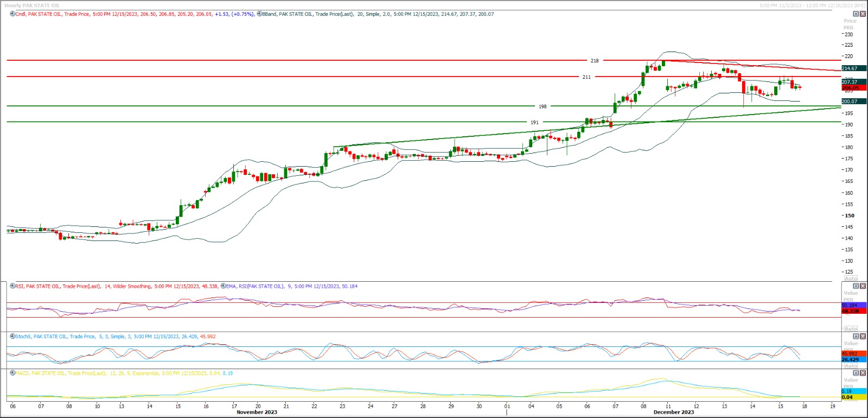Maximize the MACD indicator pane
This screenshot has height=418, width=868.
pos(856,373)
